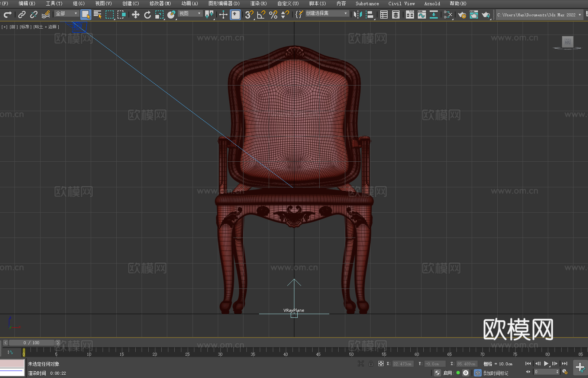
Task: Toggle Keyboard Shortcut Override button
Action: (235, 14)
